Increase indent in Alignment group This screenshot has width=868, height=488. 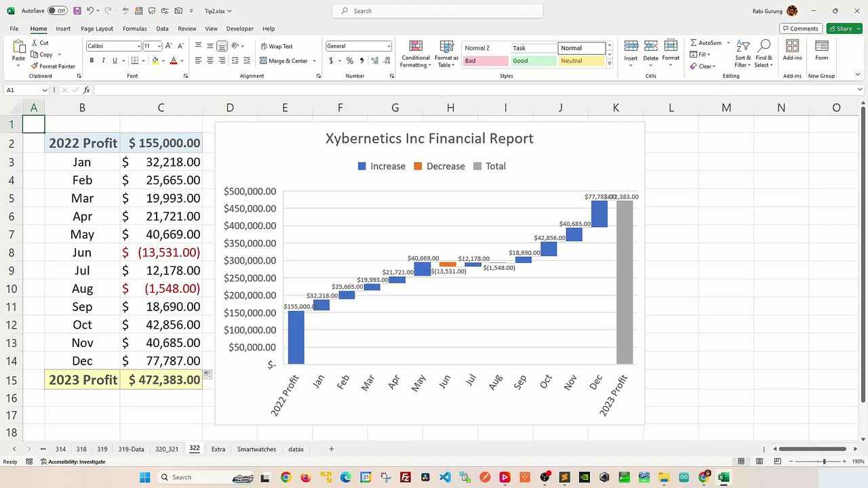pos(247,60)
